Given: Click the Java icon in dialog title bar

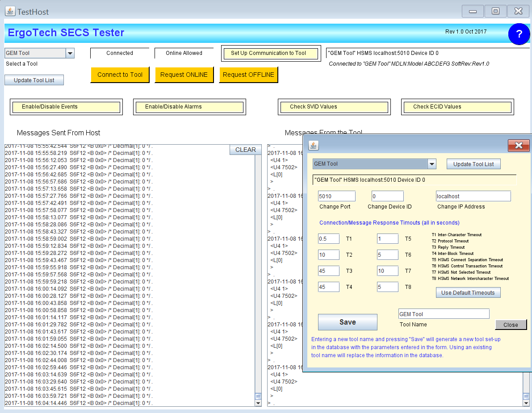Looking at the screenshot, I should click(x=314, y=146).
